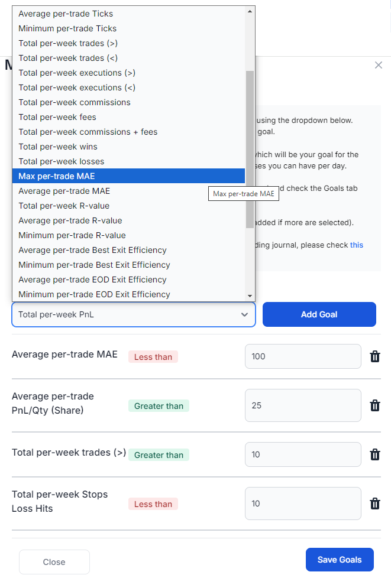
Task: Remove the Total per-week Stops Loss Hits goal
Action: point(375,503)
